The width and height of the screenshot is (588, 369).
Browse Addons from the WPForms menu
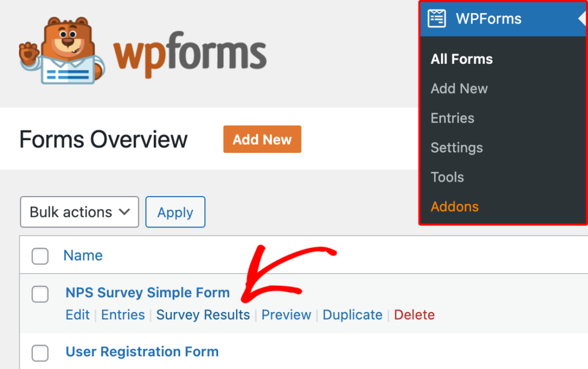tap(454, 206)
